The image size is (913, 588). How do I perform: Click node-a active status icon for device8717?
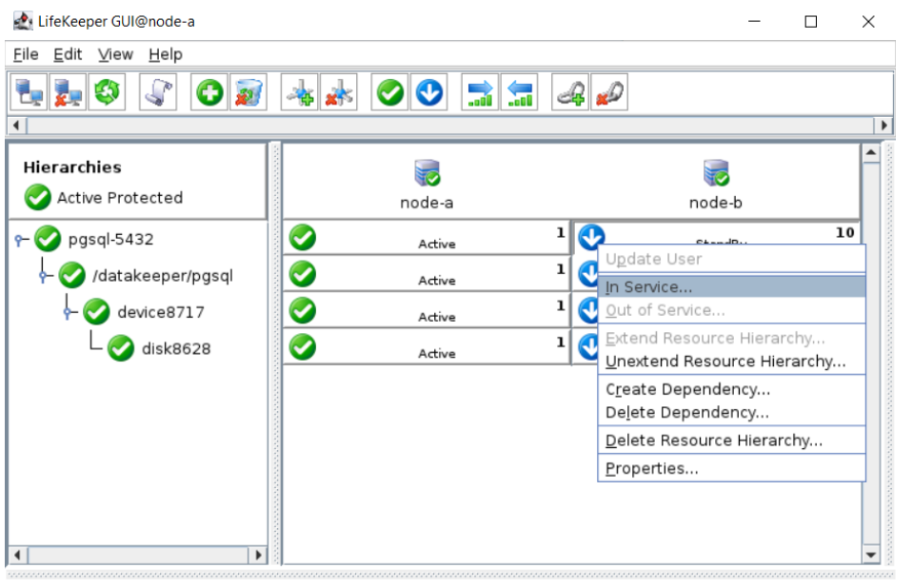(x=303, y=311)
